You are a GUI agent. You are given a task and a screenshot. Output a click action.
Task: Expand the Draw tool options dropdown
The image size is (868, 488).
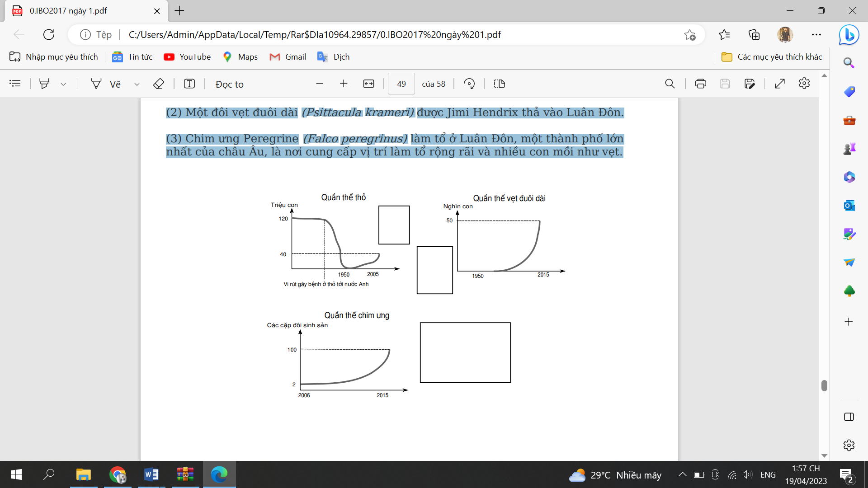point(137,84)
